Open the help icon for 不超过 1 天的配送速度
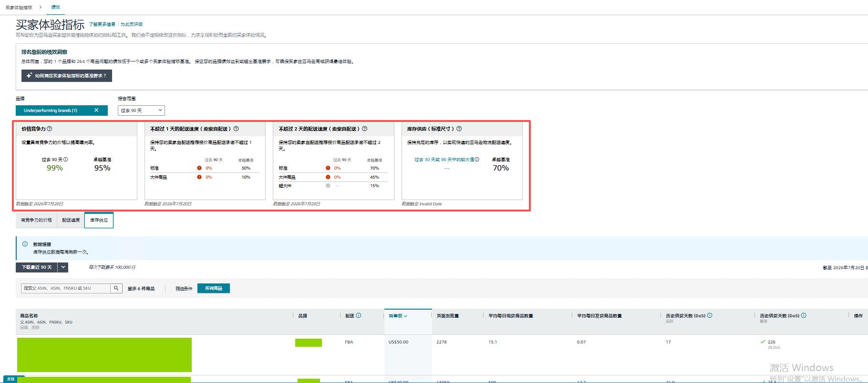The image size is (868, 383). coord(236,129)
